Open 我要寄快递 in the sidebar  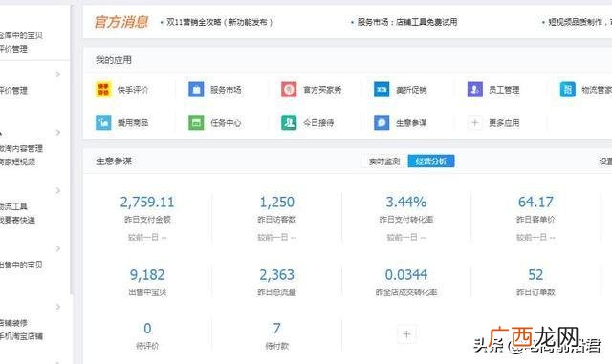pos(17,220)
